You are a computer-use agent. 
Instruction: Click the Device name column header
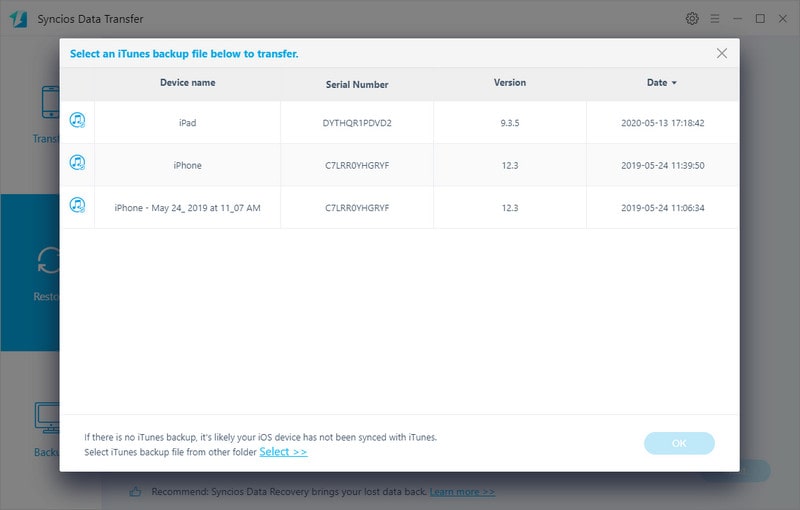tap(187, 83)
